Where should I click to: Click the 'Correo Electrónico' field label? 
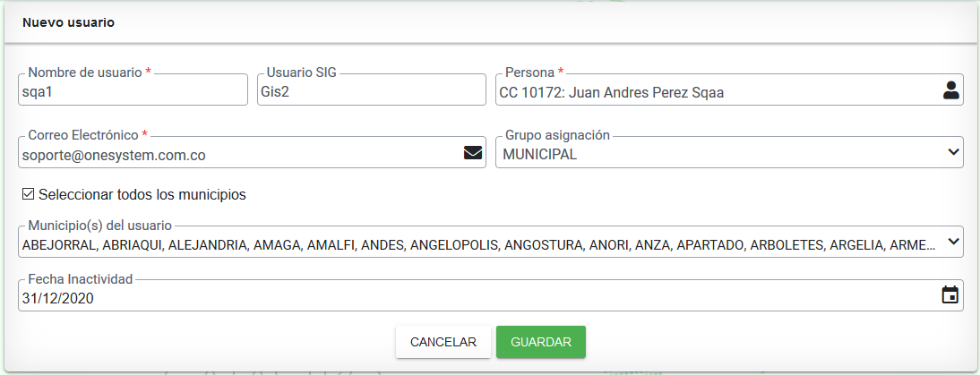tap(83, 135)
